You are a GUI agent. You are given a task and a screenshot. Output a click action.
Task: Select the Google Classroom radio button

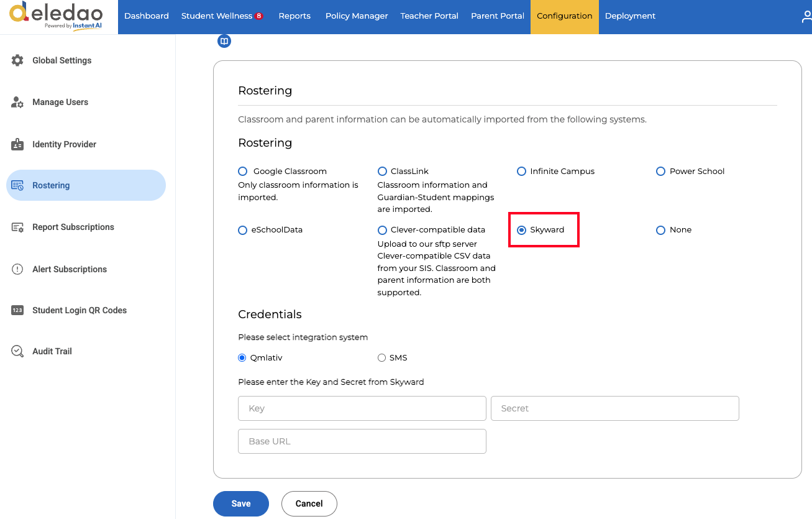click(x=243, y=171)
